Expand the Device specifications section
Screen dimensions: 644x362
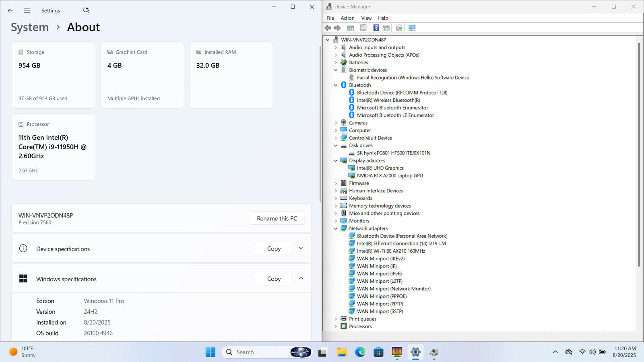coord(301,249)
